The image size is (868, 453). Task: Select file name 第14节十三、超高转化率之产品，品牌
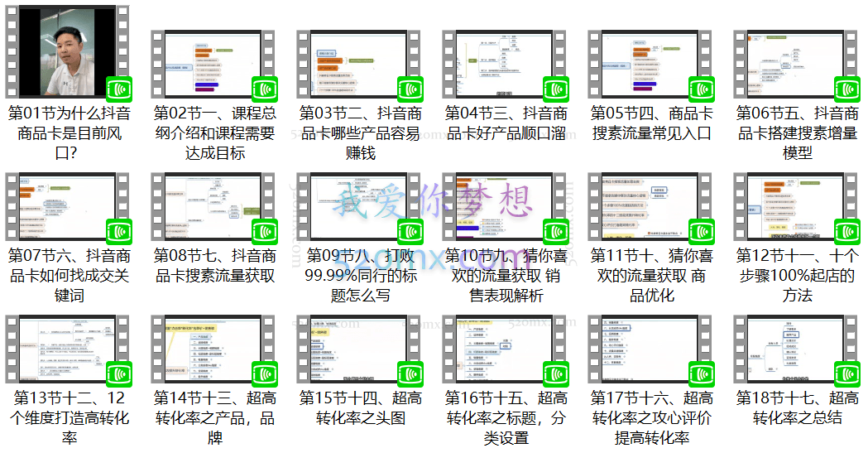pyautogui.click(x=215, y=417)
